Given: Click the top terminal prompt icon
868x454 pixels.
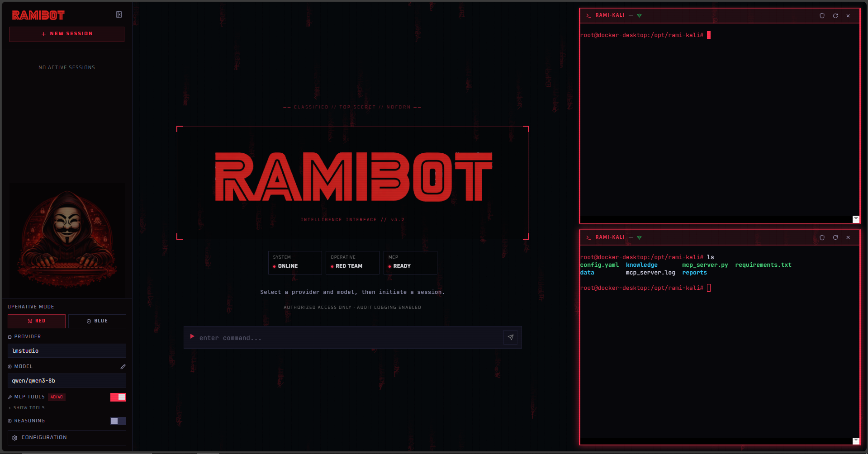Looking at the screenshot, I should [x=588, y=15].
